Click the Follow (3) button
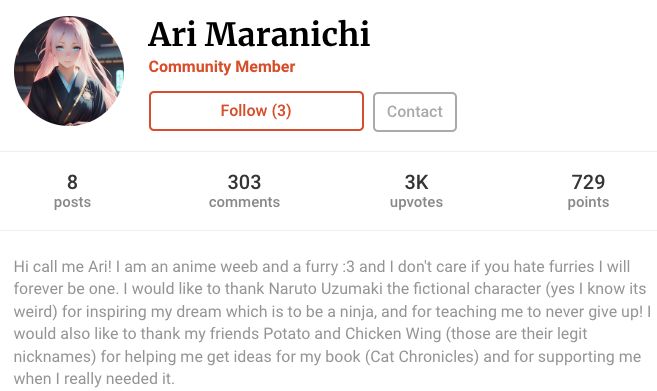This screenshot has width=657, height=391. tap(256, 111)
